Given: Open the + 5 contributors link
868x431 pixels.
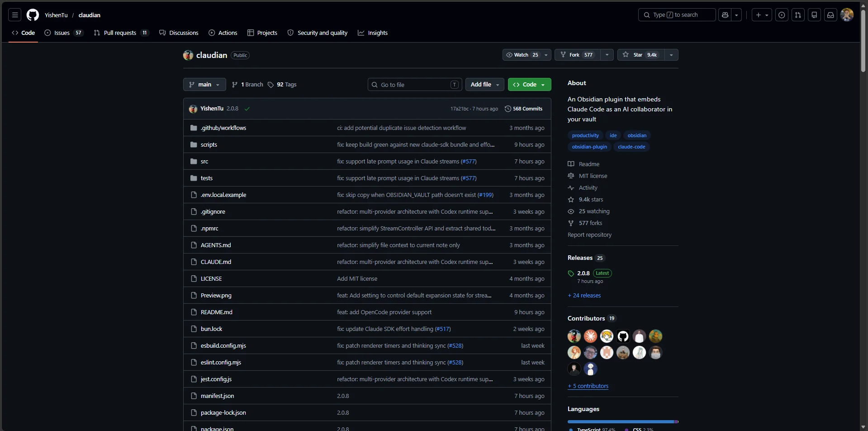Looking at the screenshot, I should pyautogui.click(x=588, y=386).
